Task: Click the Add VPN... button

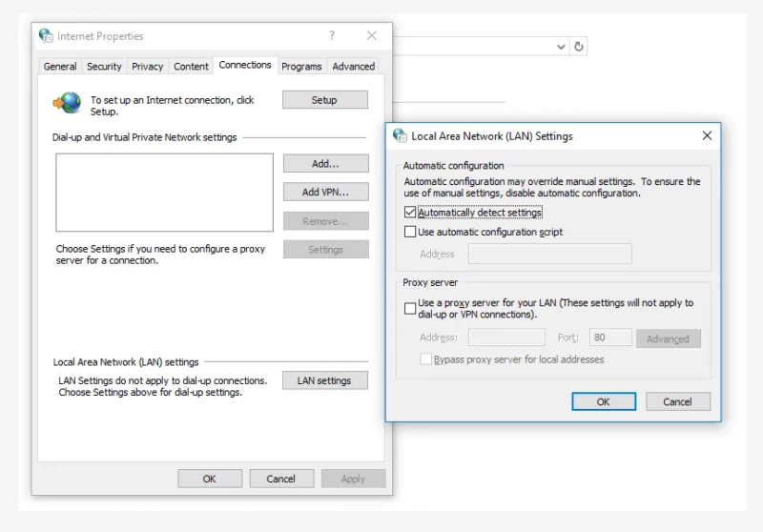Action: point(325,192)
